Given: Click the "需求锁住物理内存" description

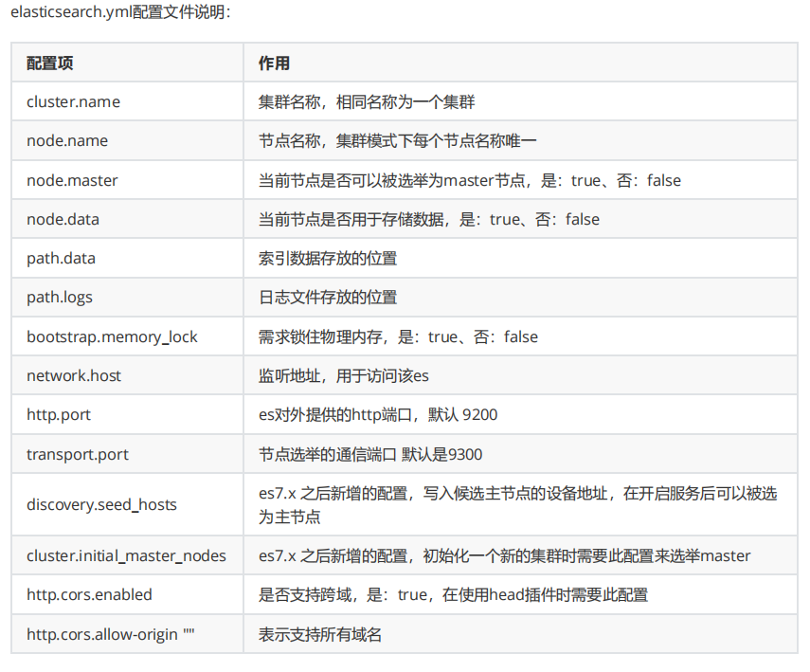Looking at the screenshot, I should (x=398, y=337).
